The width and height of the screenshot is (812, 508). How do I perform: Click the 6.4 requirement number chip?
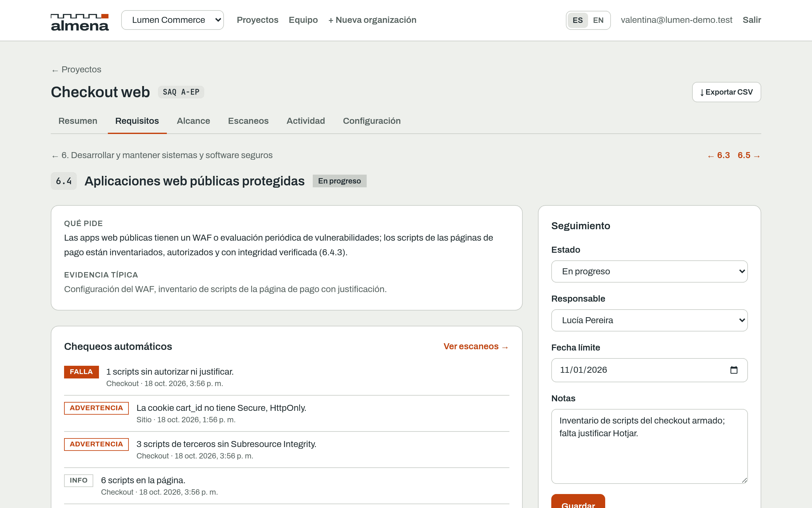(x=64, y=181)
